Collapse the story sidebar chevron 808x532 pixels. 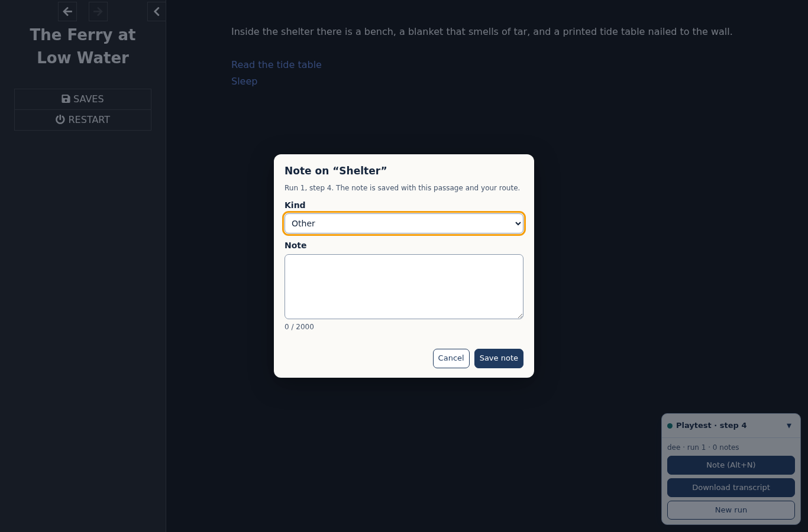click(x=157, y=11)
